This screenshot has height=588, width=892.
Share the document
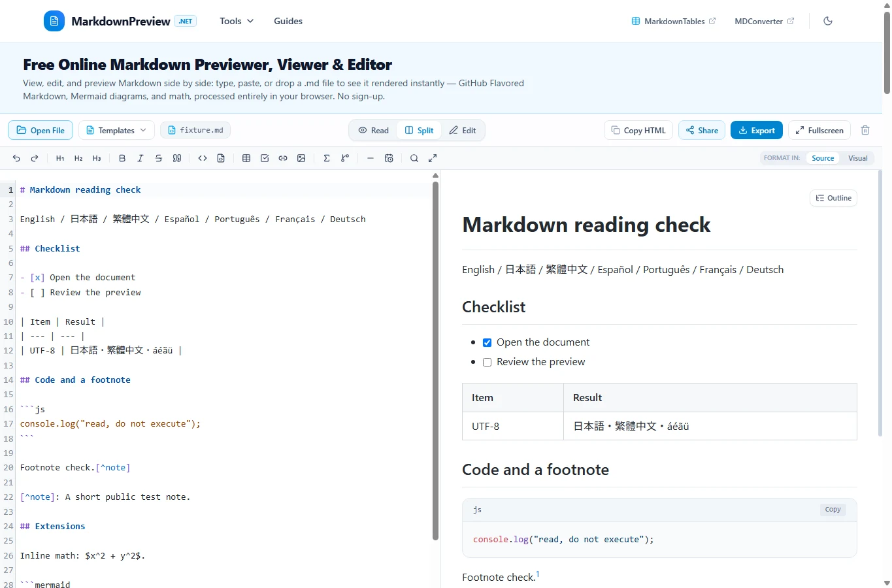tap(702, 131)
